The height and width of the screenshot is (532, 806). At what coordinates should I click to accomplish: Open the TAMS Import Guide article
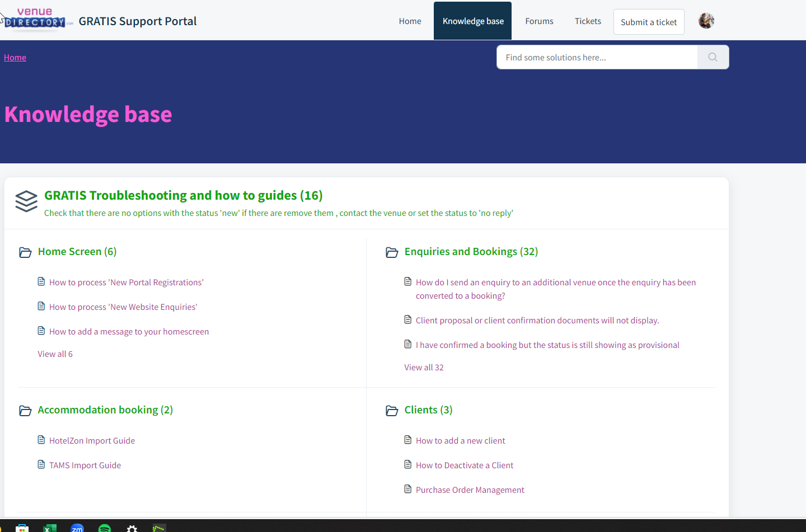click(x=85, y=465)
